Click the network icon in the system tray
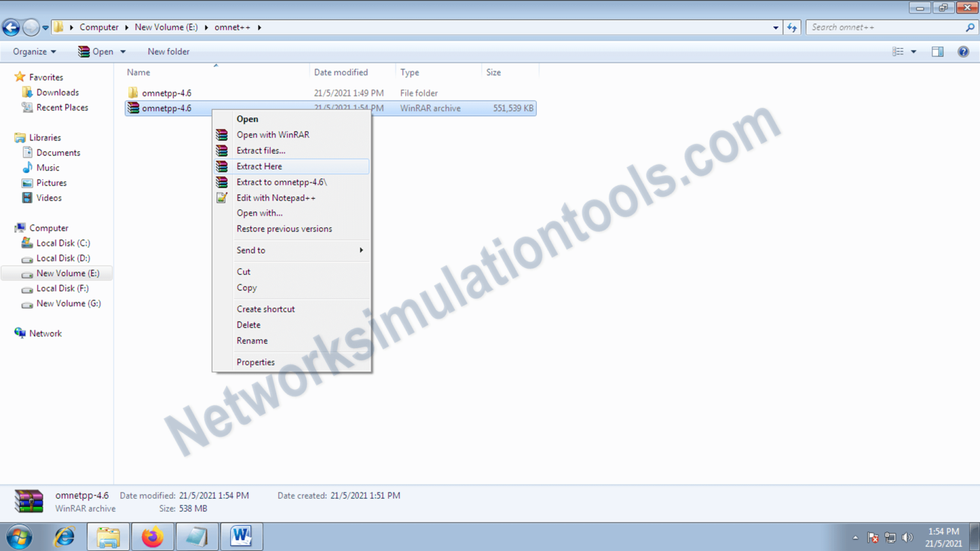The image size is (980, 551). tap(891, 536)
